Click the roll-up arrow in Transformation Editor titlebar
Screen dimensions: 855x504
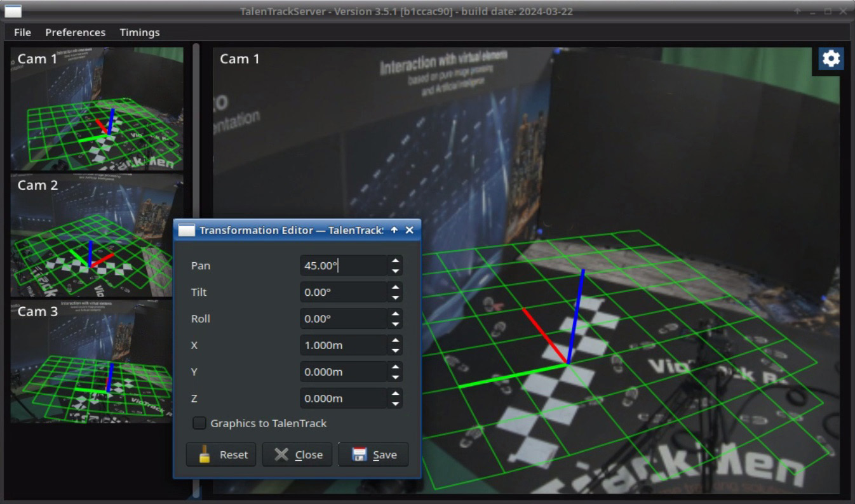click(394, 230)
